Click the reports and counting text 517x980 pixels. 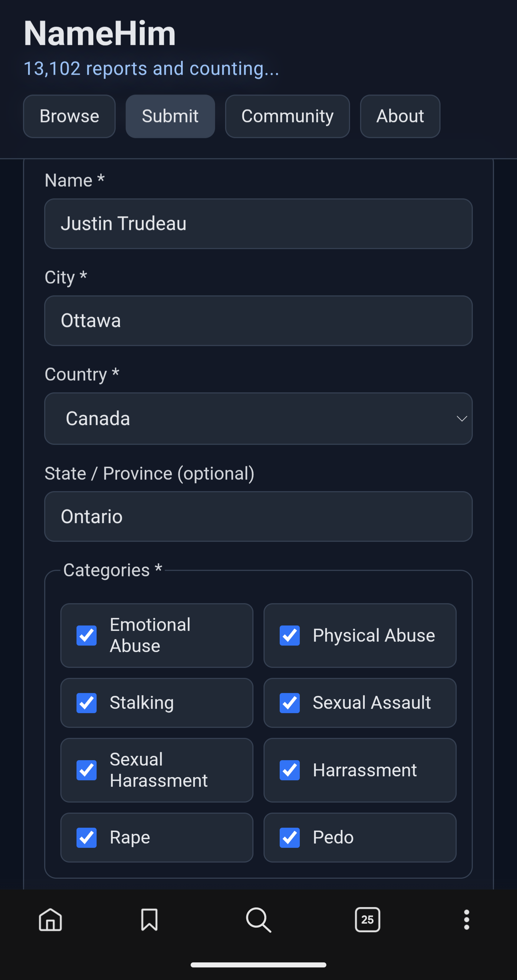(151, 69)
